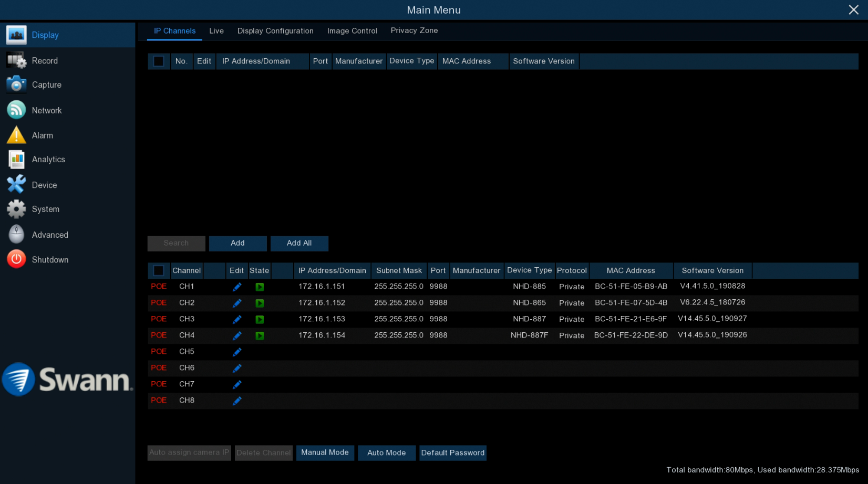This screenshot has width=868, height=484.
Task: Check the select-all box in search results header
Action: [x=159, y=61]
